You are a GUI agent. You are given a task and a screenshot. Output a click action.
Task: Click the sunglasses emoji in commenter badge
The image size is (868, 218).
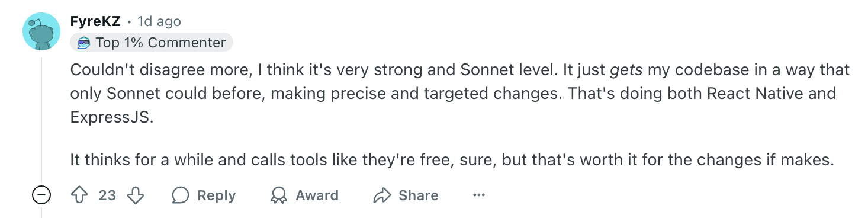tap(84, 43)
